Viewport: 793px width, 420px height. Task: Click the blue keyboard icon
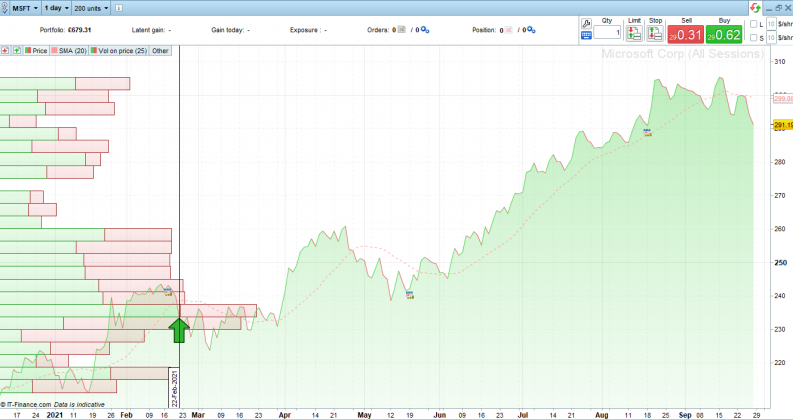[586, 35]
